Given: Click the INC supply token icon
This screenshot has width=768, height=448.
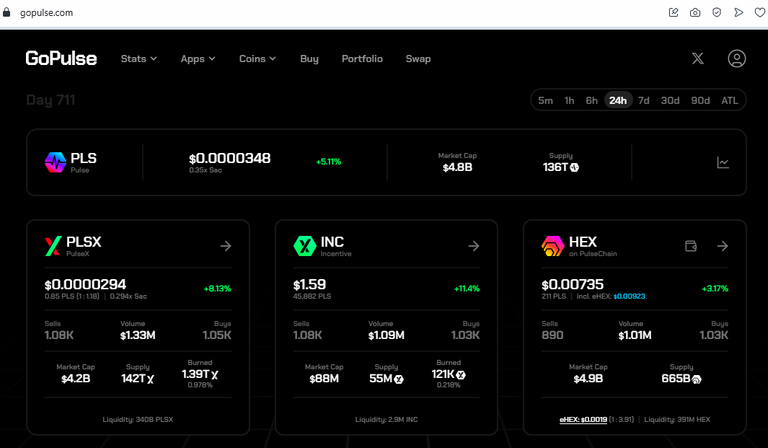Looking at the screenshot, I should [x=399, y=379].
